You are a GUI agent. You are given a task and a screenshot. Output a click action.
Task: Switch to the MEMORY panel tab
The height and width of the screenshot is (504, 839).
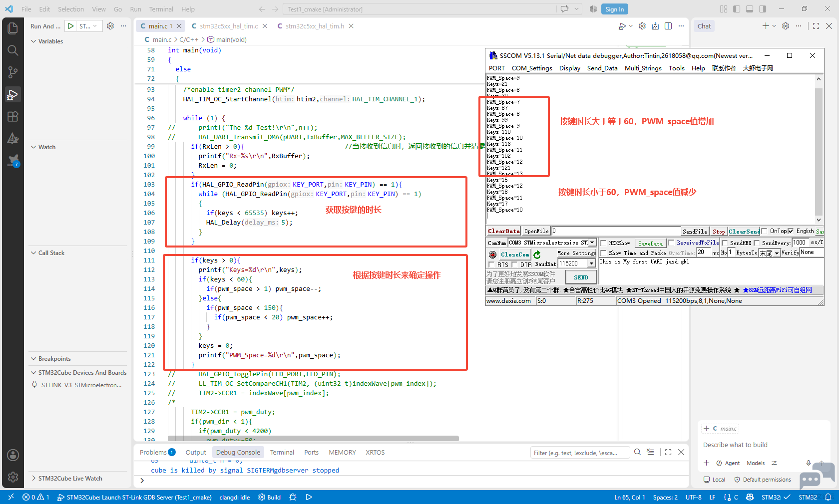pos(342,453)
